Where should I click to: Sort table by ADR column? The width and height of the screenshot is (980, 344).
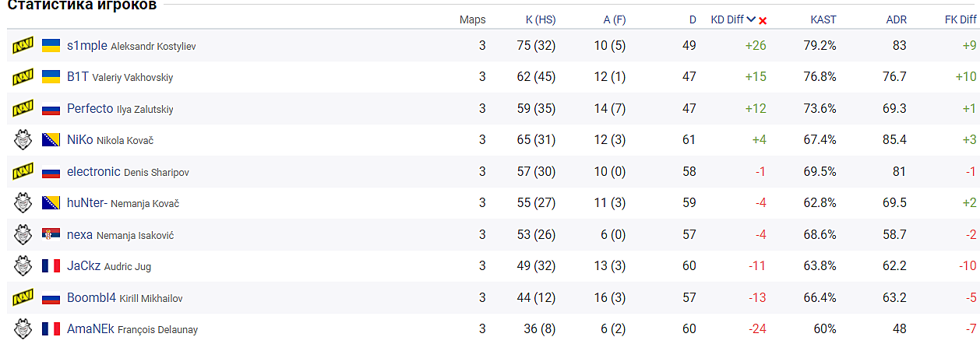pyautogui.click(x=896, y=20)
